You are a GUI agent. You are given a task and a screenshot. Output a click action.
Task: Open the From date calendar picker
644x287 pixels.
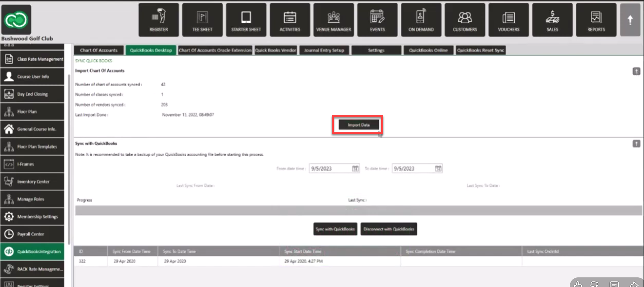(355, 169)
